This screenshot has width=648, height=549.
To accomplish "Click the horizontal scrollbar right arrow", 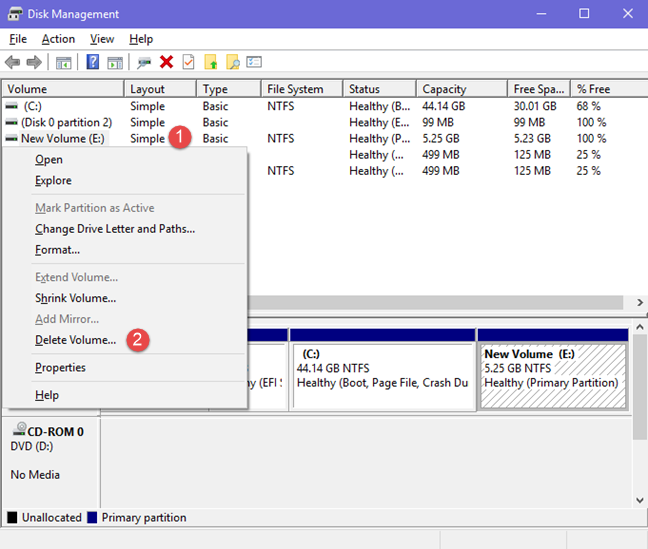I will 640,303.
